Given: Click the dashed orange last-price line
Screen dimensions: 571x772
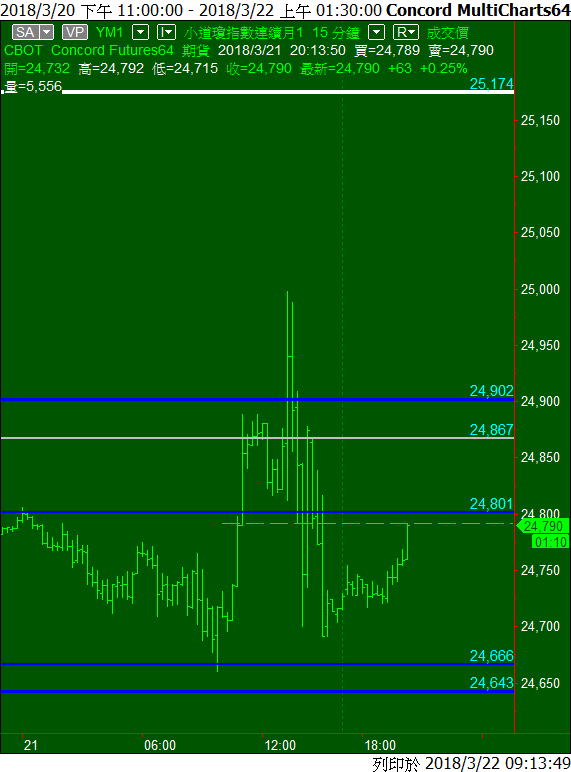Looking at the screenshot, I should (368, 523).
